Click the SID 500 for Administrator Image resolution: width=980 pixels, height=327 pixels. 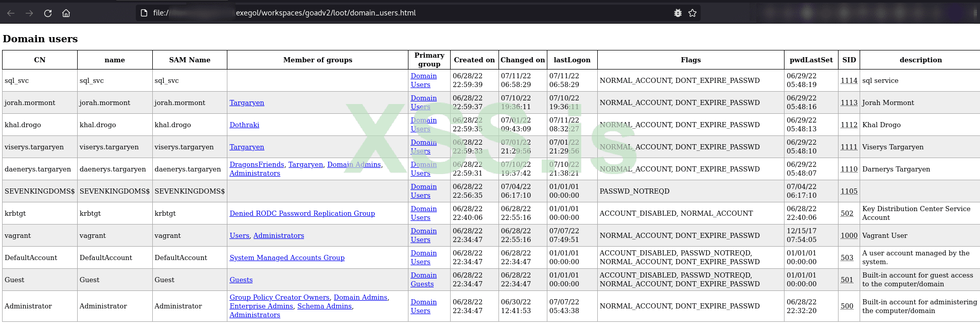847,306
